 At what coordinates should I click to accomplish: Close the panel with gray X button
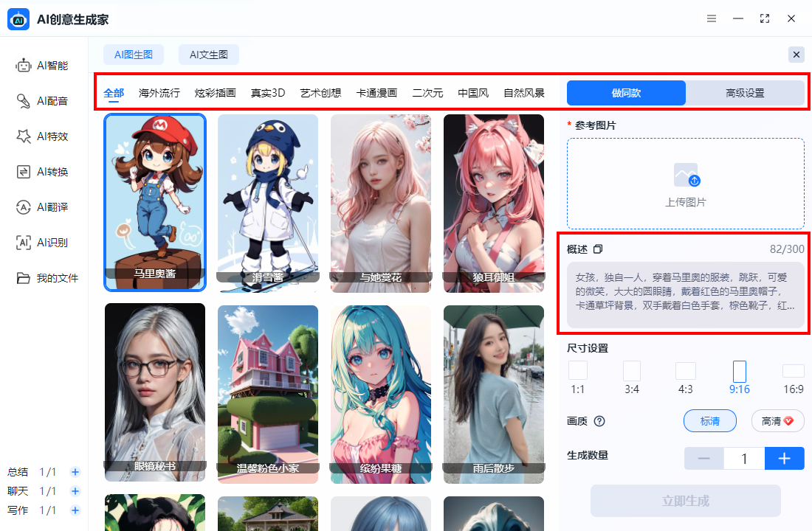796,55
